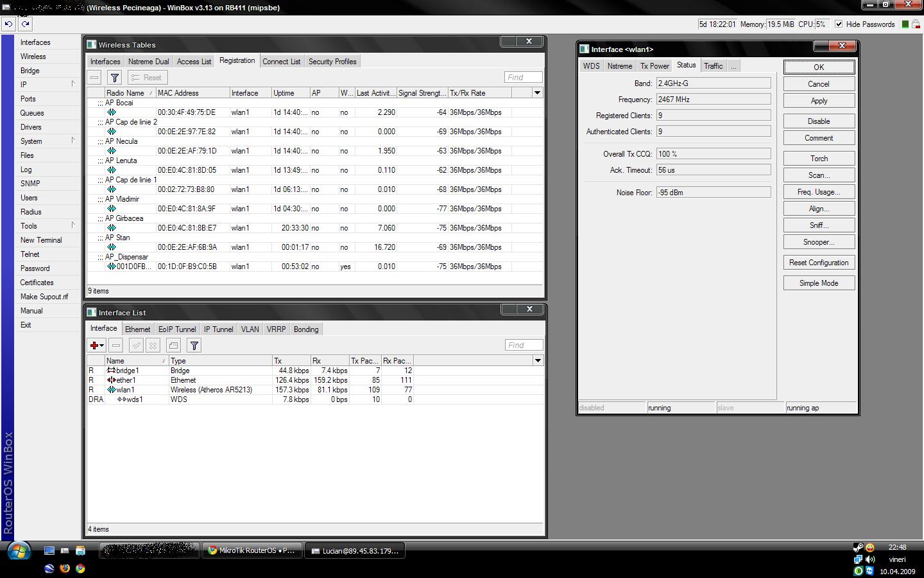Open the filter funnel in Wireless Tables
Viewport: 924px width, 578px height.
pyautogui.click(x=114, y=78)
